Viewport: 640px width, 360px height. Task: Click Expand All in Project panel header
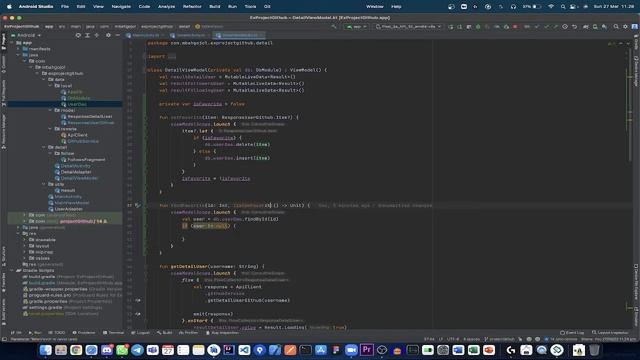coord(87,36)
